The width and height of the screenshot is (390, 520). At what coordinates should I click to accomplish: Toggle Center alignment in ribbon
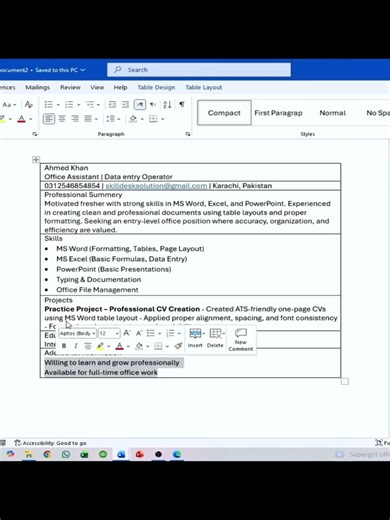click(x=62, y=119)
